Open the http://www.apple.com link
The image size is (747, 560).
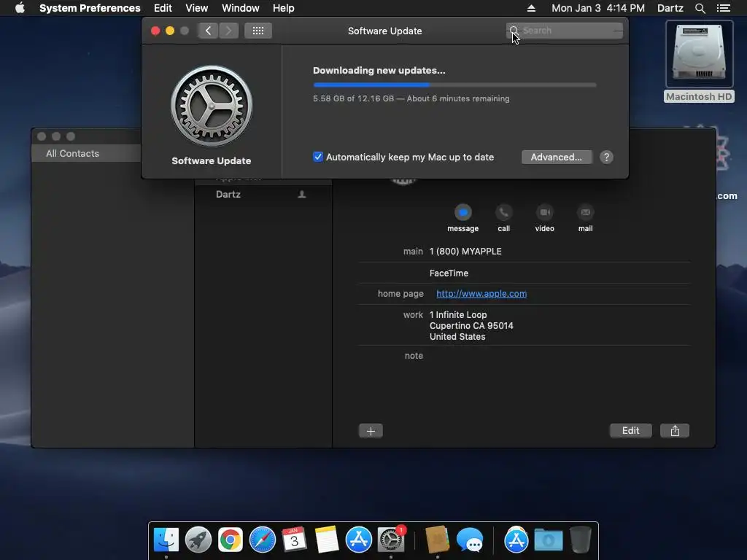[x=481, y=294]
